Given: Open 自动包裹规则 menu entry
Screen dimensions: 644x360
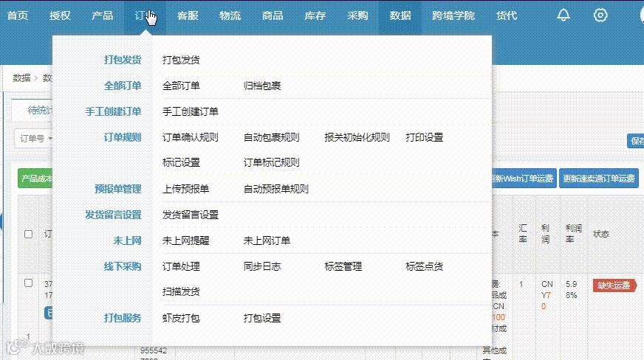Looking at the screenshot, I should (272, 137).
